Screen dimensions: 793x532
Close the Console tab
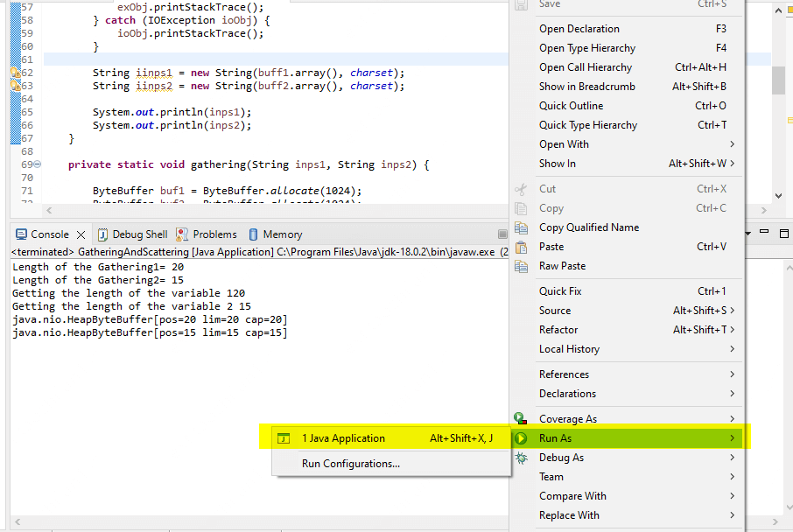[81, 234]
